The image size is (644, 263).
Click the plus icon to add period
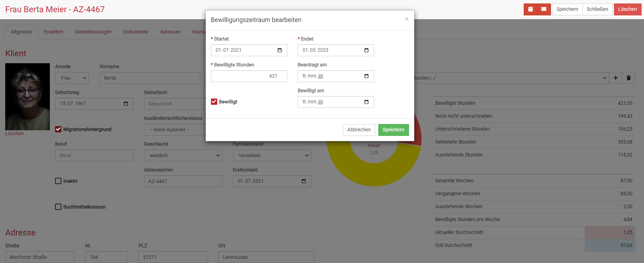click(x=615, y=78)
